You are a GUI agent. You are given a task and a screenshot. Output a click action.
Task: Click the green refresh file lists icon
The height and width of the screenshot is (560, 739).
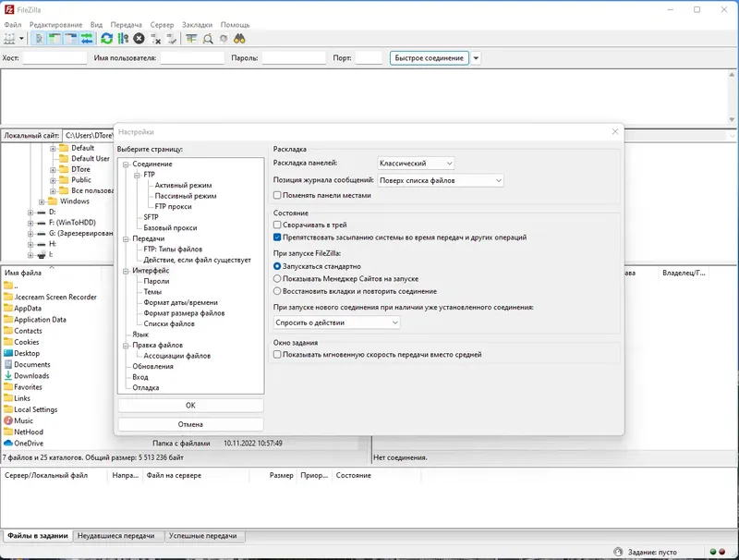107,39
